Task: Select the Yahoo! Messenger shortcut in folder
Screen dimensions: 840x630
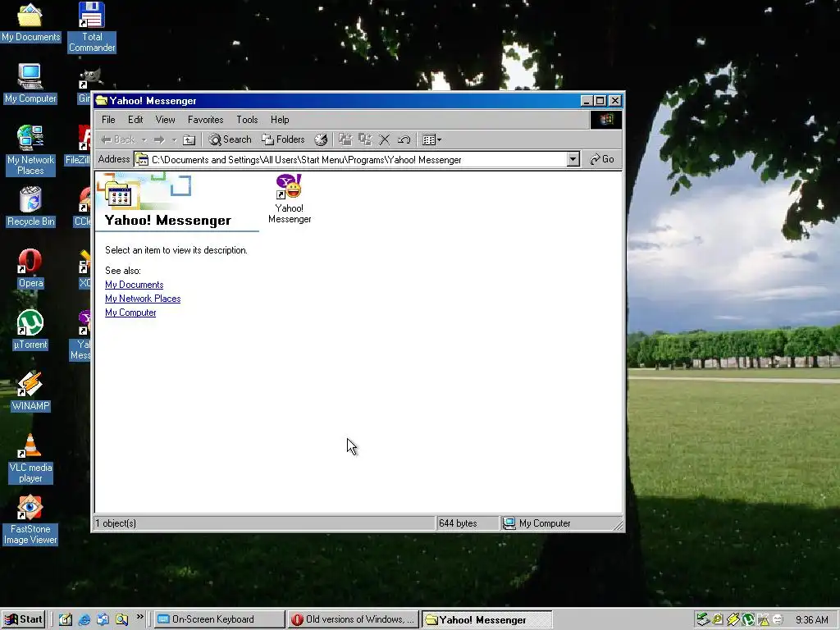Action: pyautogui.click(x=290, y=199)
